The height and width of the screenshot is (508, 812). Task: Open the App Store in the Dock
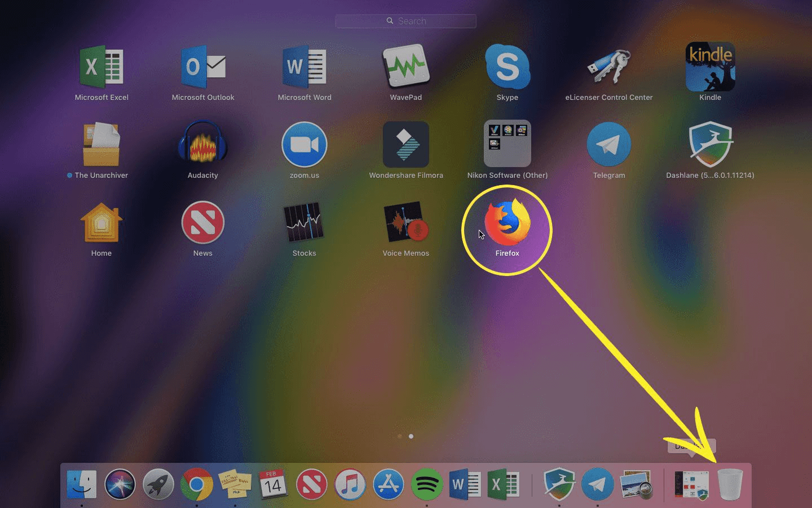coord(389,484)
